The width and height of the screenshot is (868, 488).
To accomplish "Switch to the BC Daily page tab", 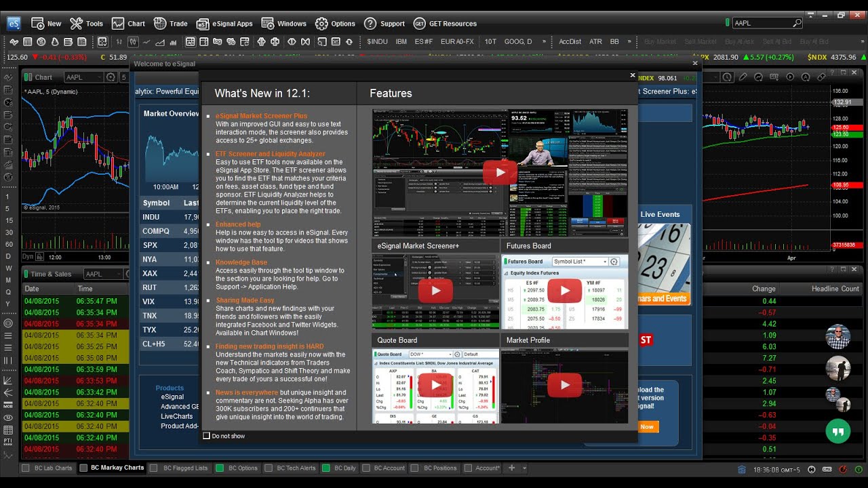I will pos(339,468).
